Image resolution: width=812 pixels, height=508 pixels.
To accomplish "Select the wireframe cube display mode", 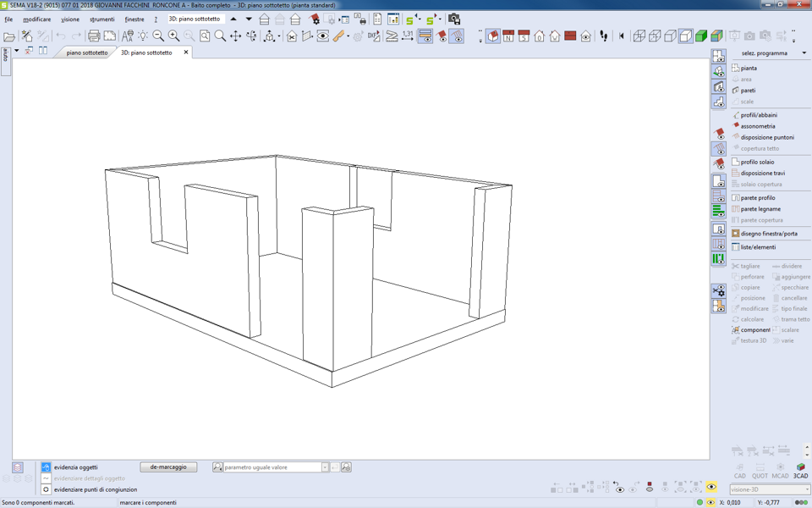I will pyautogui.click(x=639, y=36).
